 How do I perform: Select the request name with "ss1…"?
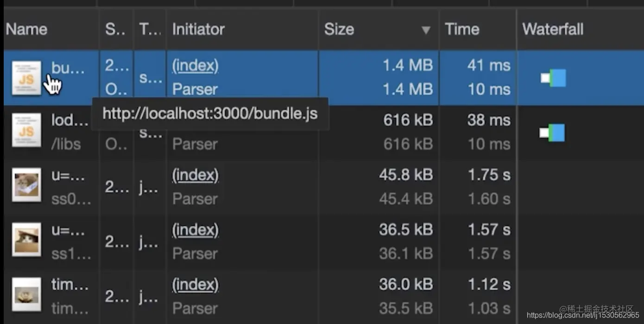tap(71, 254)
